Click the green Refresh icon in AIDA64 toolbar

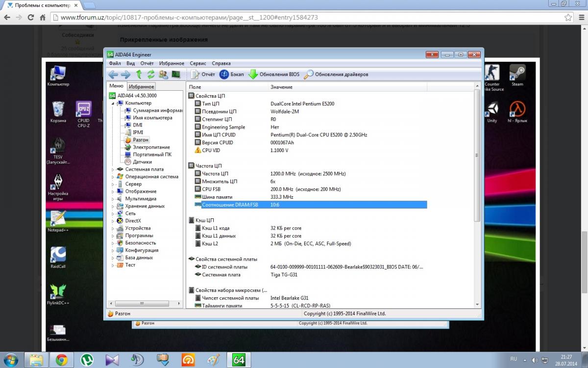click(x=151, y=75)
